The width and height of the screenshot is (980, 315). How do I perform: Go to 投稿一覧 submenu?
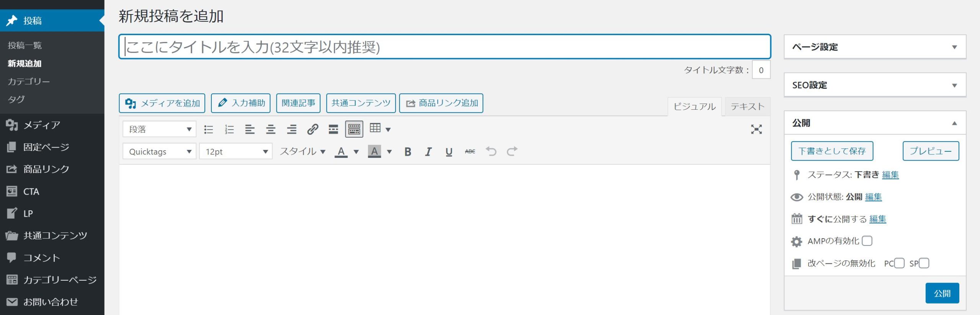(24, 45)
